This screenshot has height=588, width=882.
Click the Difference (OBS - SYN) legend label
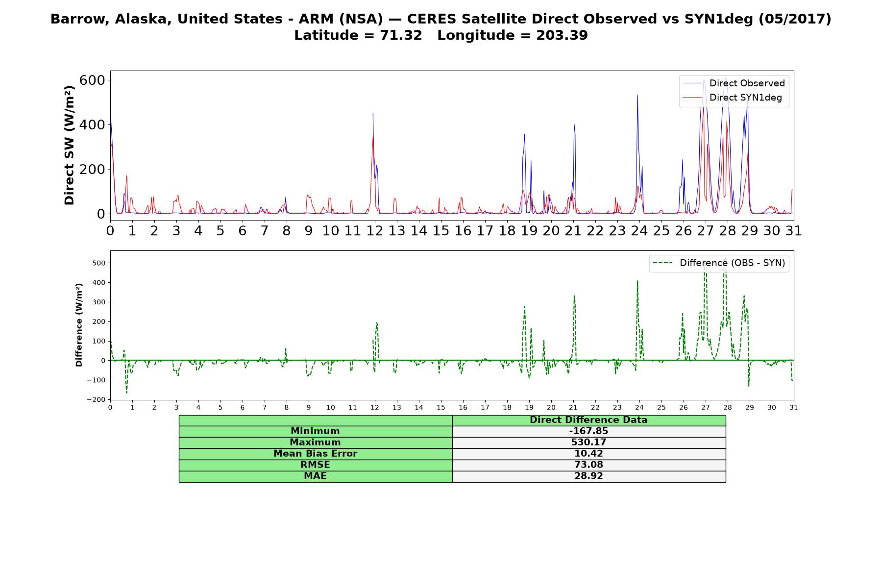[732, 263]
